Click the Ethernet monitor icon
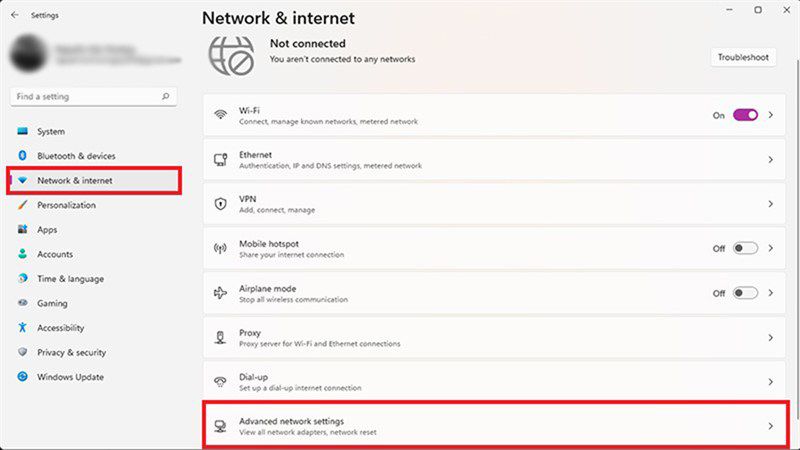 coord(220,160)
